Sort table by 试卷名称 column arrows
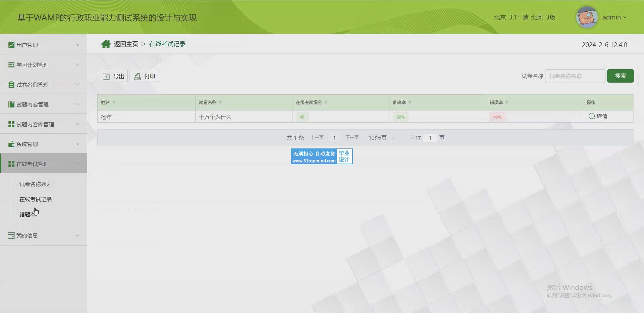This screenshot has width=644, height=313. click(220, 102)
